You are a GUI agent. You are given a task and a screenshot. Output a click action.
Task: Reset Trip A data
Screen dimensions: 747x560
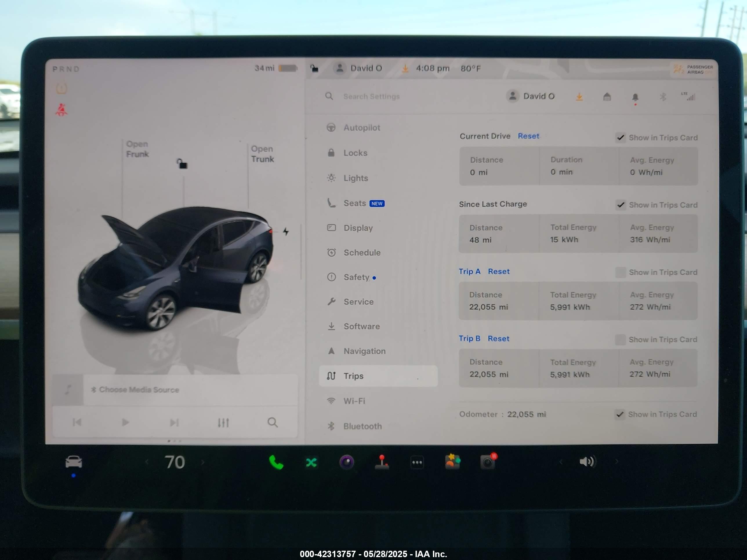498,271
